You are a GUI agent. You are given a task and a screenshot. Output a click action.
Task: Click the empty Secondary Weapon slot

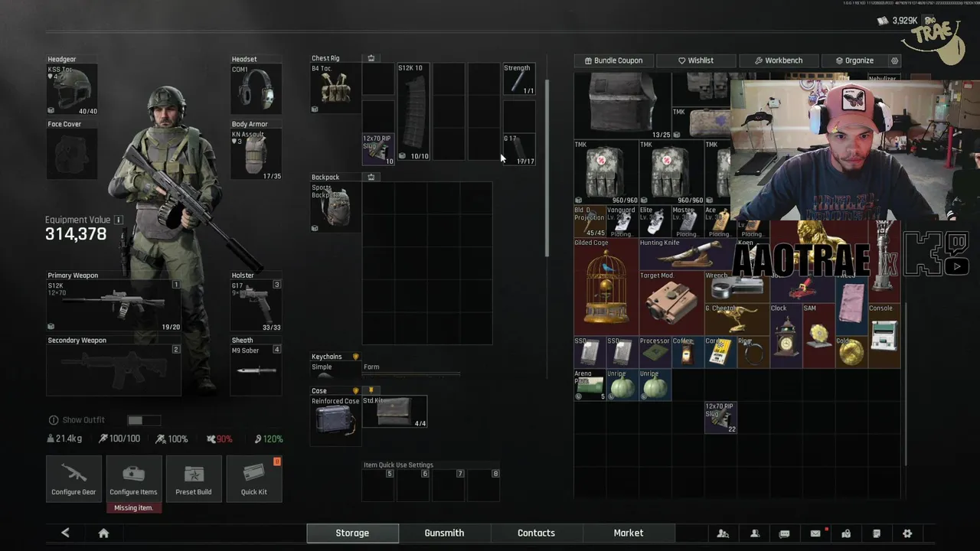(113, 370)
